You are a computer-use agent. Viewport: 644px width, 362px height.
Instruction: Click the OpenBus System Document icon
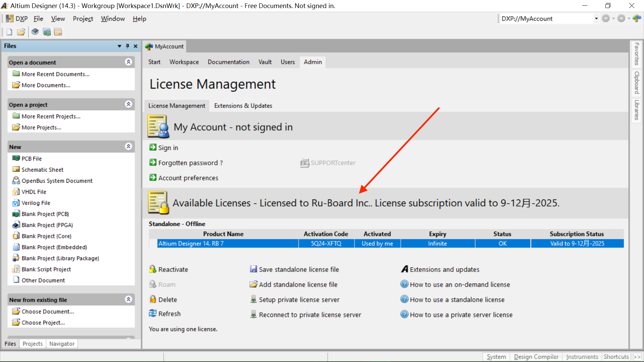tap(16, 180)
